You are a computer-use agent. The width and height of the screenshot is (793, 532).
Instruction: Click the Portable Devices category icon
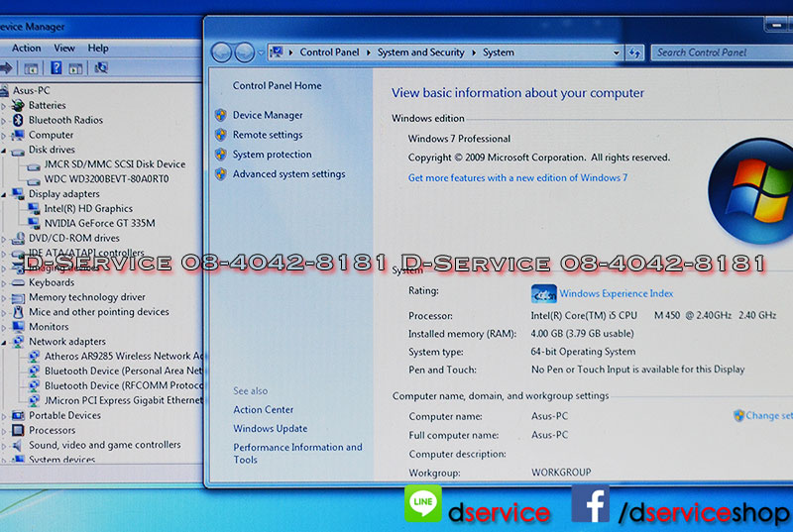coord(18,415)
